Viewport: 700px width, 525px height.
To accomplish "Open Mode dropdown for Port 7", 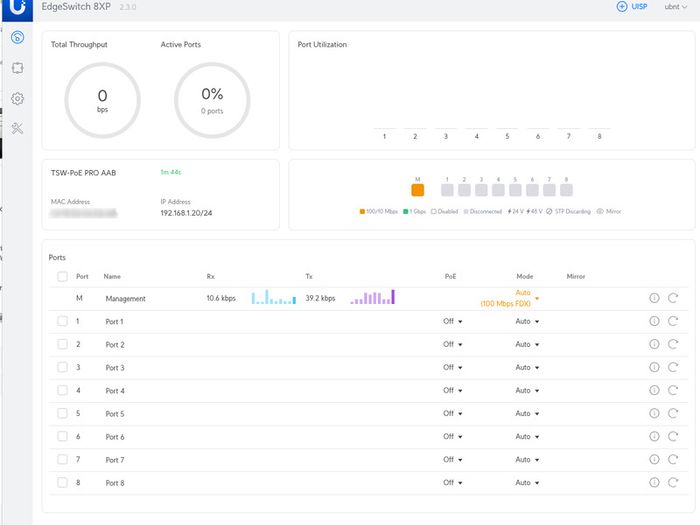I will [527, 459].
